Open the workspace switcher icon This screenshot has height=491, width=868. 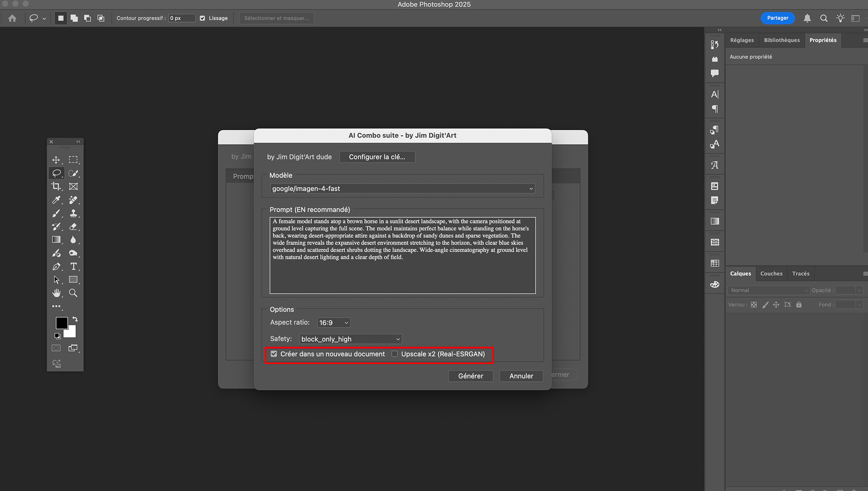[855, 18]
